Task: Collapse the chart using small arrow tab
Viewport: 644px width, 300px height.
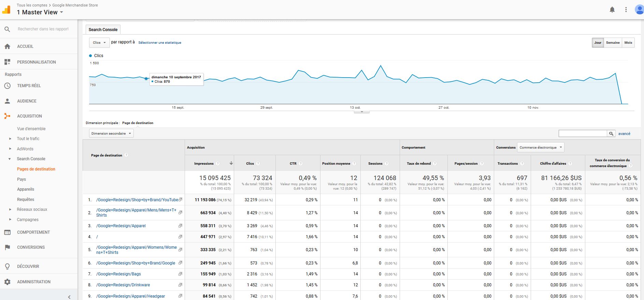Action: tap(362, 112)
